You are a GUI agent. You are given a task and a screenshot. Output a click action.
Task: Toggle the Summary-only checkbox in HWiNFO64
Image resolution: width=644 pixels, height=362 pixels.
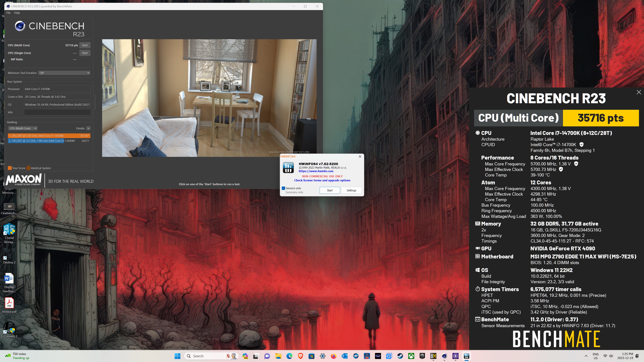(x=283, y=192)
